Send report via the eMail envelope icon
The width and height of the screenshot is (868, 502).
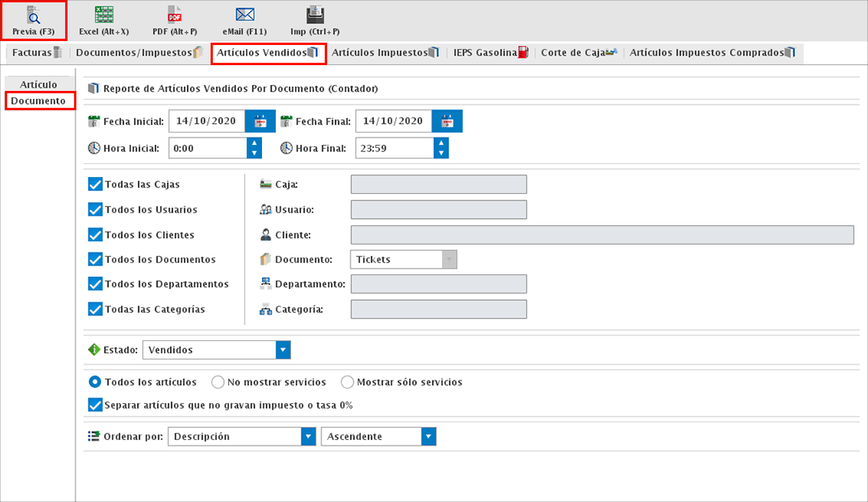[x=244, y=15]
